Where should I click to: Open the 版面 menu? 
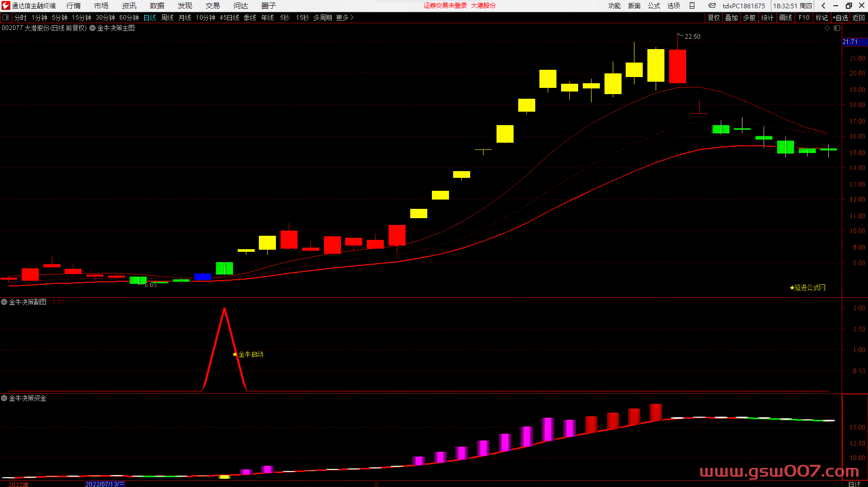coord(634,6)
